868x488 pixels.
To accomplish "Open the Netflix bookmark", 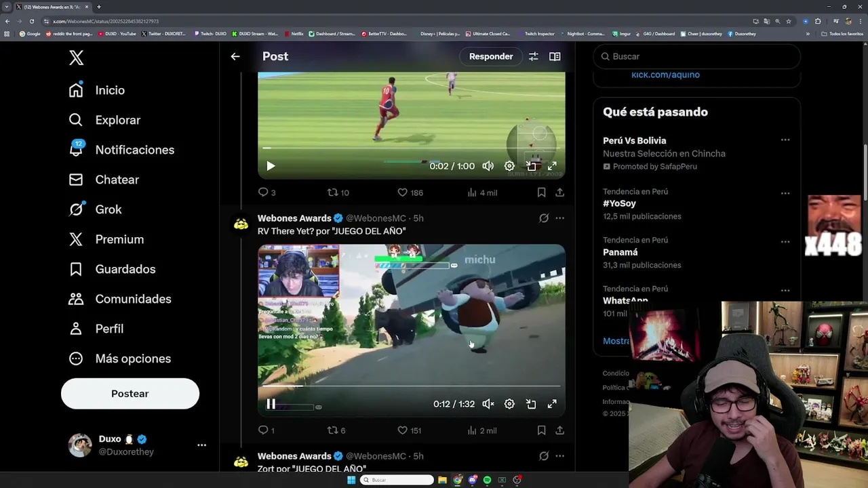I will [x=294, y=33].
